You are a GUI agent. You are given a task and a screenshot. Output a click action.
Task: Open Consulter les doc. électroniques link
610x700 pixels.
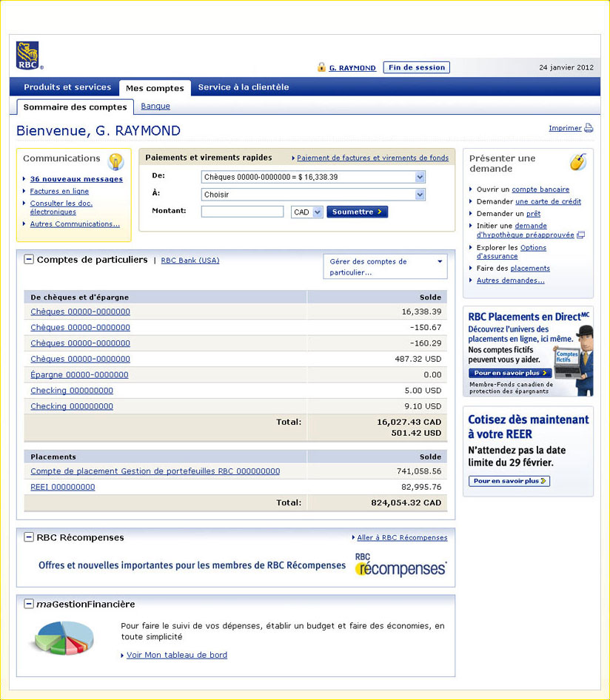pyautogui.click(x=61, y=207)
